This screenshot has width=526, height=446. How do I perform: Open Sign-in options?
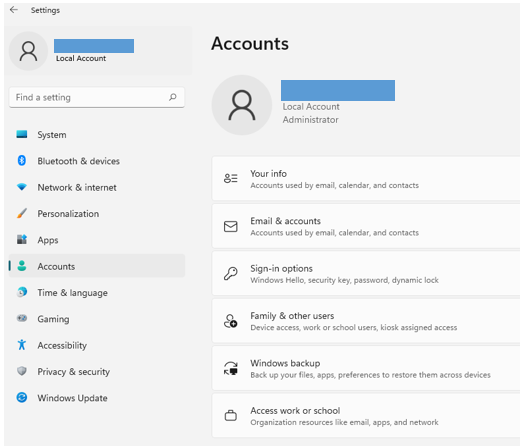[366, 273]
